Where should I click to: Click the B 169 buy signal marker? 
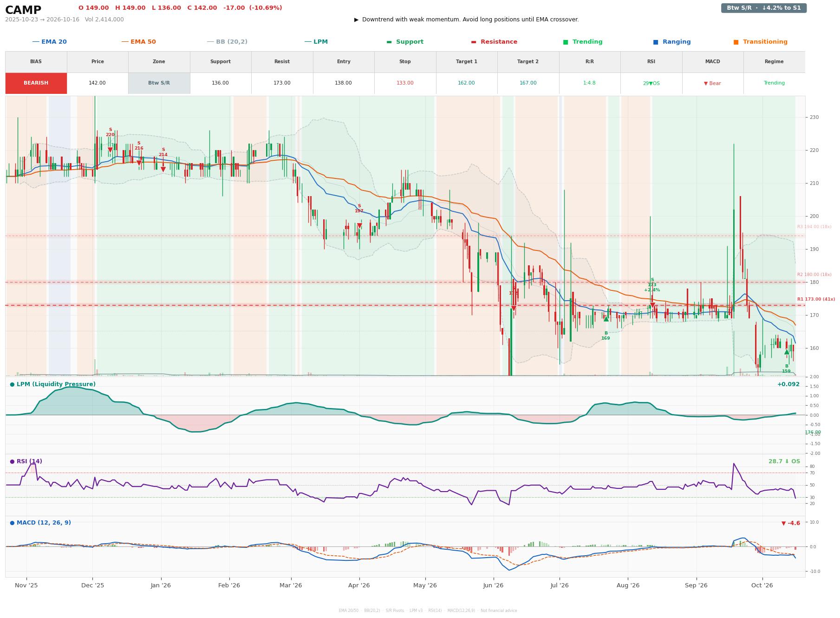pyautogui.click(x=606, y=319)
